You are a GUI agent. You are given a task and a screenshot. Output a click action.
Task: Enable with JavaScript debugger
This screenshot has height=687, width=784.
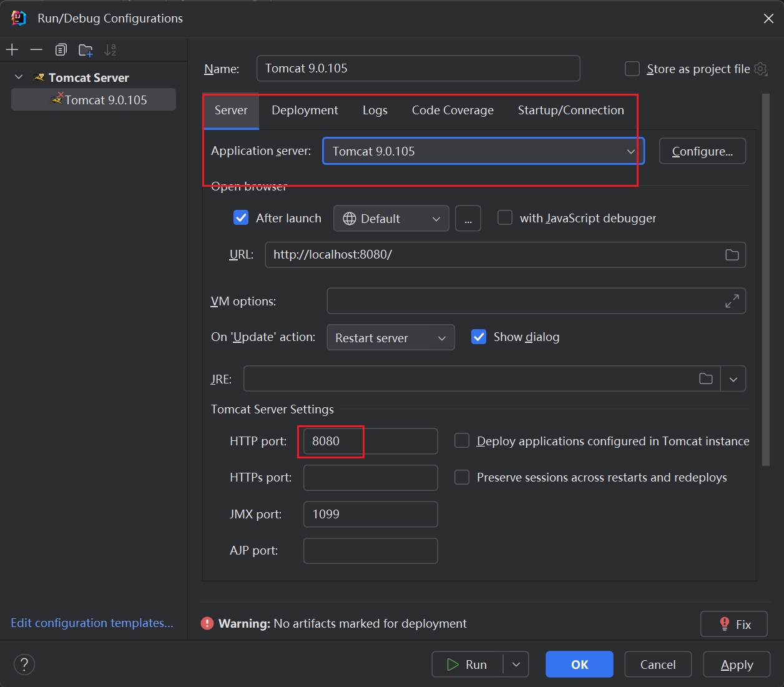pyautogui.click(x=505, y=217)
